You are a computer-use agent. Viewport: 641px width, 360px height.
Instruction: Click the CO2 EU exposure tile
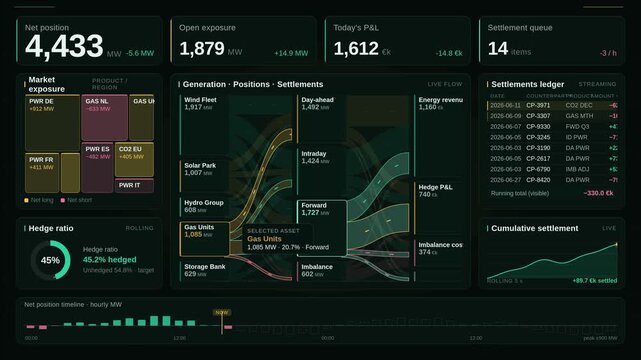(x=134, y=159)
